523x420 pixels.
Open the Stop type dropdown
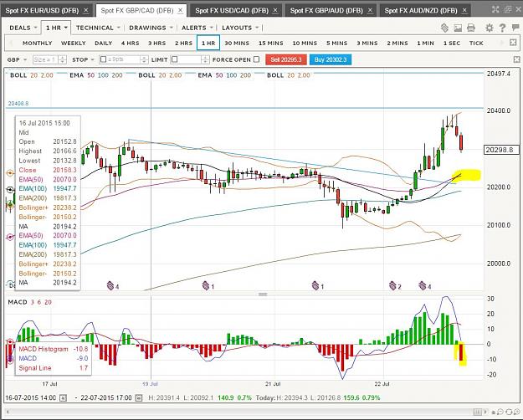[83, 59]
